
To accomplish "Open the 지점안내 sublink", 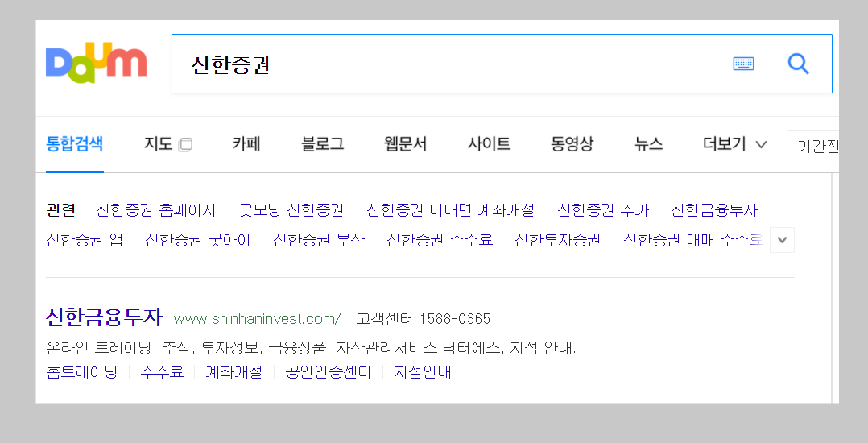I will tap(423, 371).
